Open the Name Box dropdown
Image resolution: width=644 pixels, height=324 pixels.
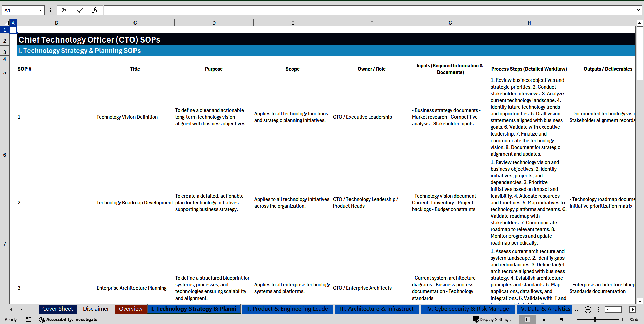click(40, 10)
